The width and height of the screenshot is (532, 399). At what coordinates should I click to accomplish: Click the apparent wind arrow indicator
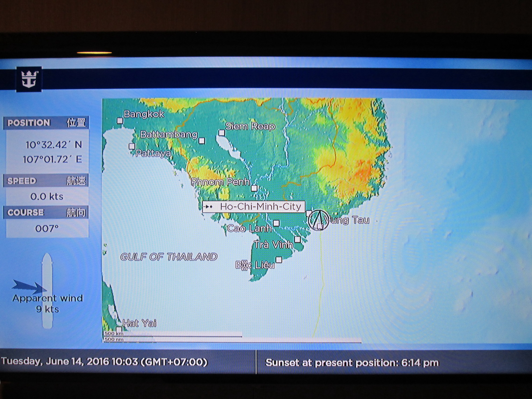29,287
